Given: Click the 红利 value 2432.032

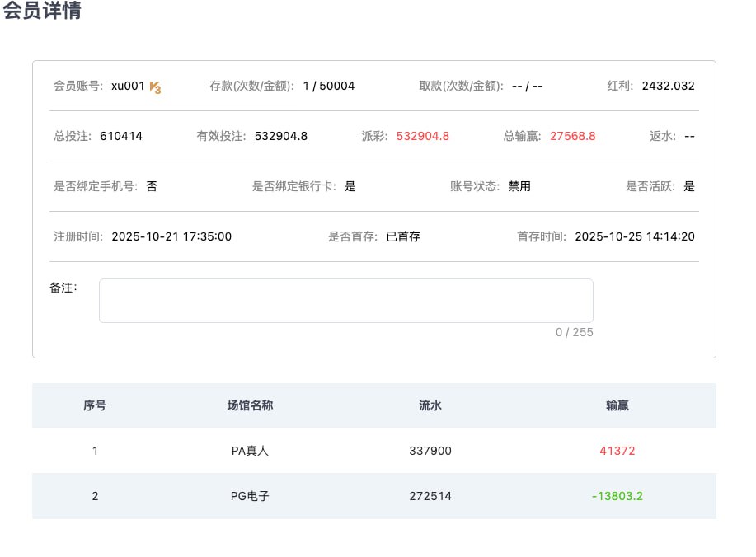Looking at the screenshot, I should coord(668,86).
